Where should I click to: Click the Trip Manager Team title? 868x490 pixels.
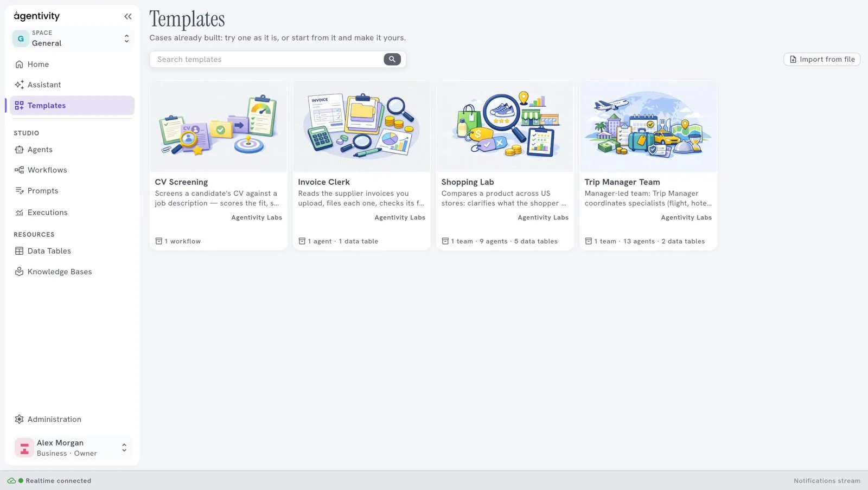tap(622, 182)
